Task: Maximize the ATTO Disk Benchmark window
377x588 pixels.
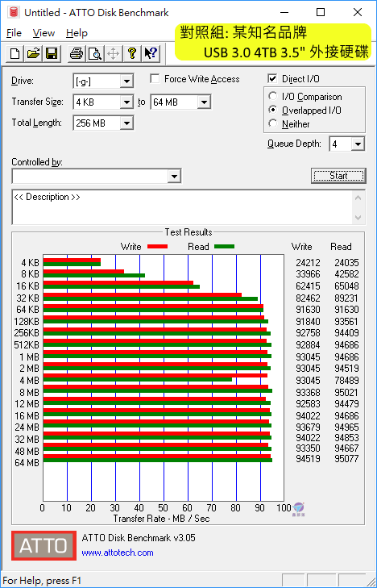Action: tap(321, 12)
